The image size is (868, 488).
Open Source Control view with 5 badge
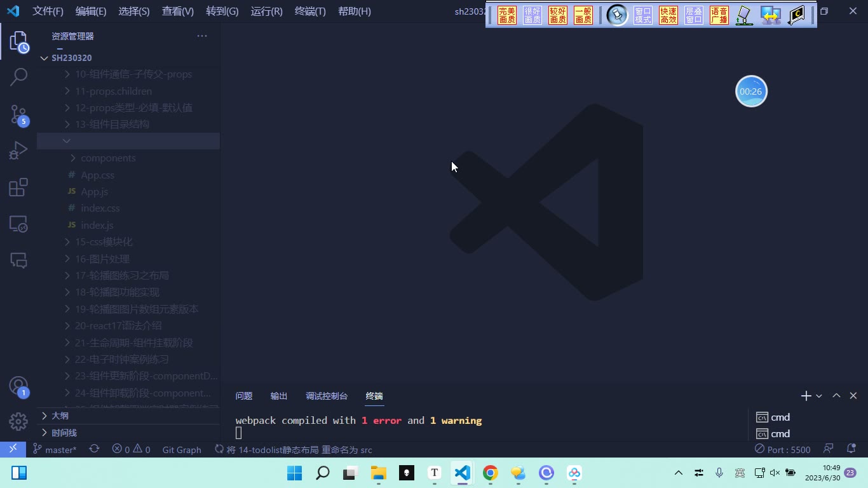pos(18,115)
